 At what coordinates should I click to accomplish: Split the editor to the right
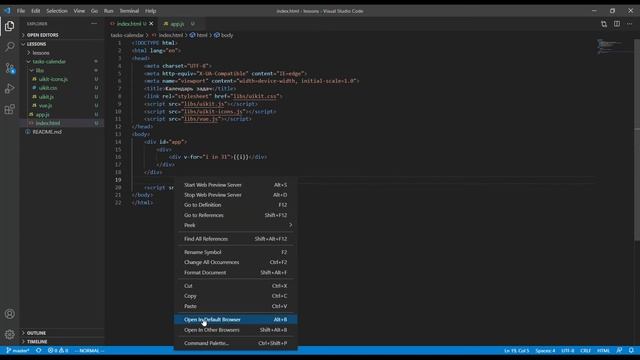point(617,24)
